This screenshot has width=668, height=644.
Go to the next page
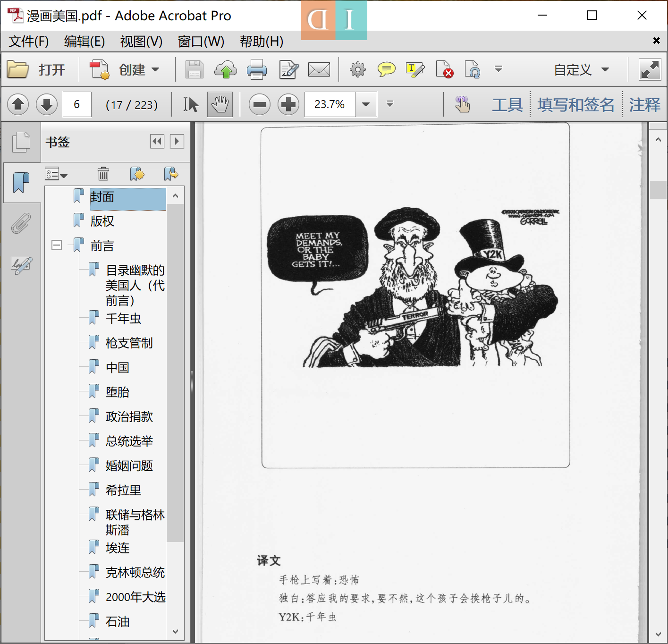coord(46,104)
